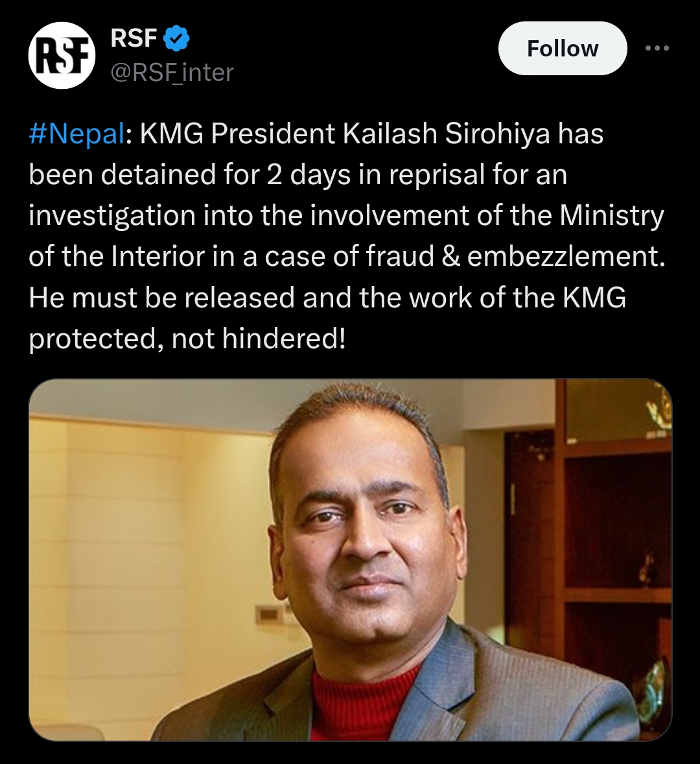700x764 pixels.
Task: Follow the RSF account
Action: [x=562, y=48]
